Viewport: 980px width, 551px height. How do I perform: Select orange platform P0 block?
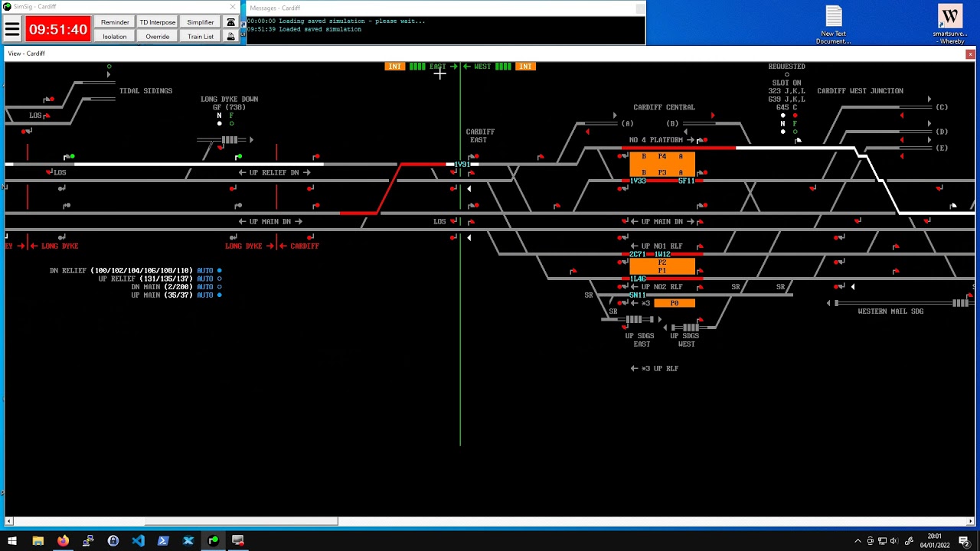pos(675,303)
